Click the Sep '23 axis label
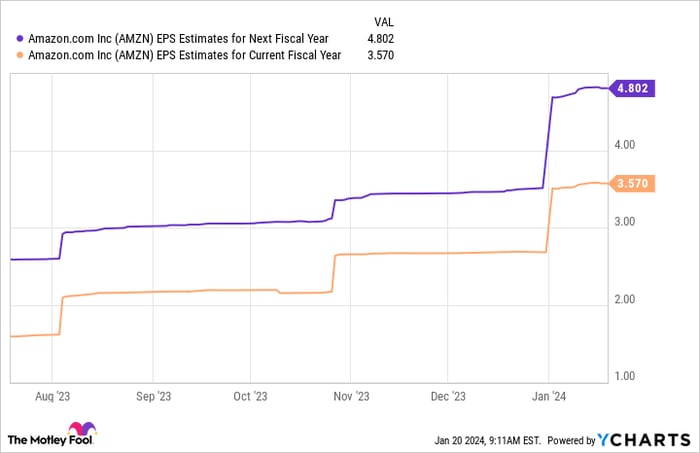The width and height of the screenshot is (700, 453). point(151,394)
